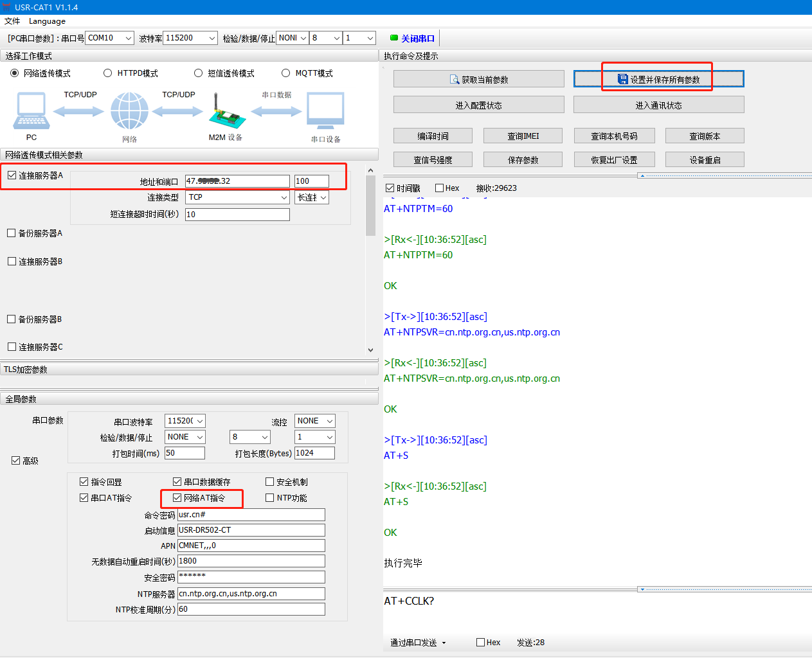Enable the 备份服务器A checkbox

[x=12, y=233]
